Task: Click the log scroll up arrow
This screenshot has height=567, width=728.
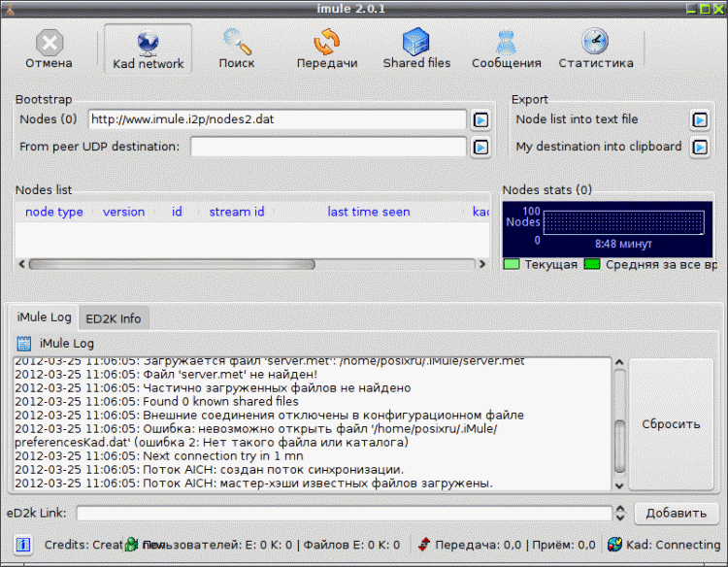Action: pyautogui.click(x=619, y=362)
